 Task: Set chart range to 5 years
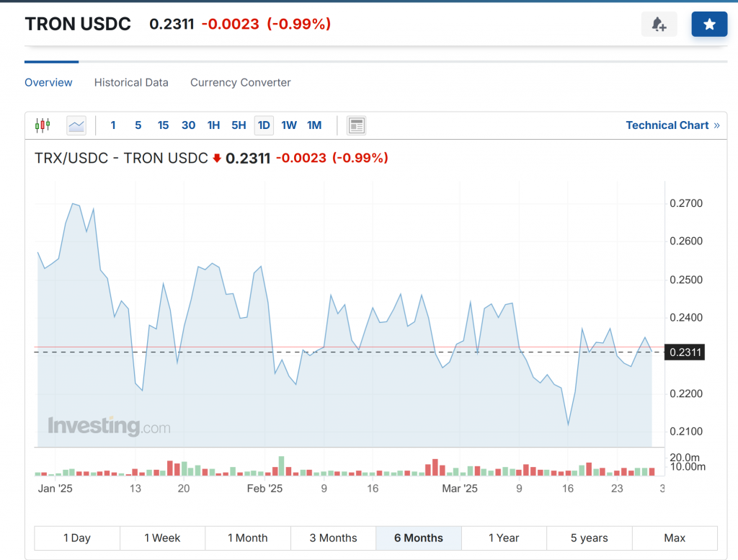click(590, 538)
